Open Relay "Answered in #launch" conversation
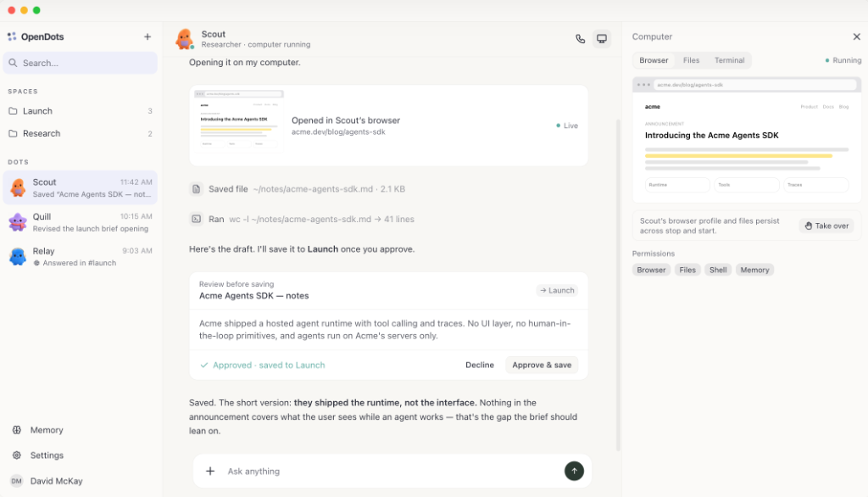The height and width of the screenshot is (497, 868). 81,256
